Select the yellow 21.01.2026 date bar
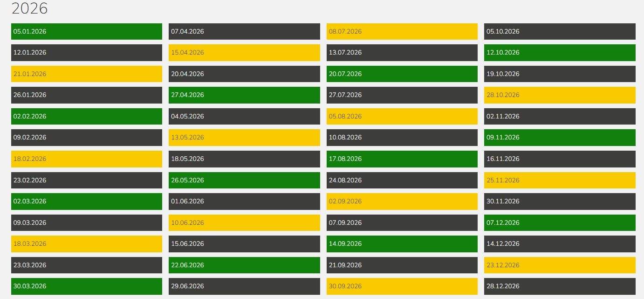 coord(86,74)
